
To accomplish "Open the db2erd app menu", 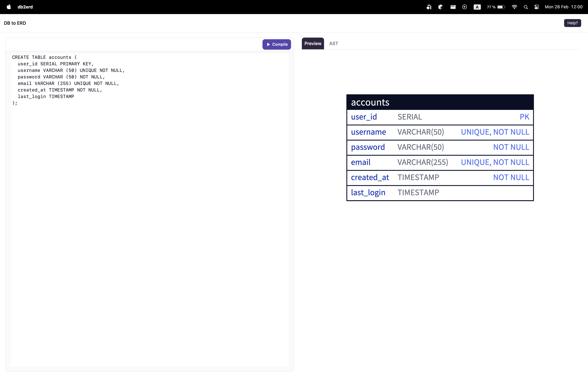I will point(25,7).
